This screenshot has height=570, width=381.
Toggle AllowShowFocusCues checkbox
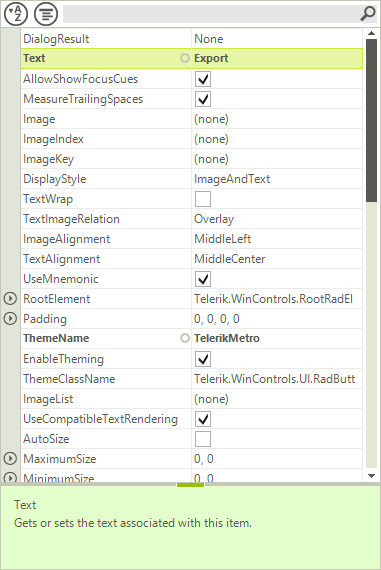pyautogui.click(x=203, y=79)
